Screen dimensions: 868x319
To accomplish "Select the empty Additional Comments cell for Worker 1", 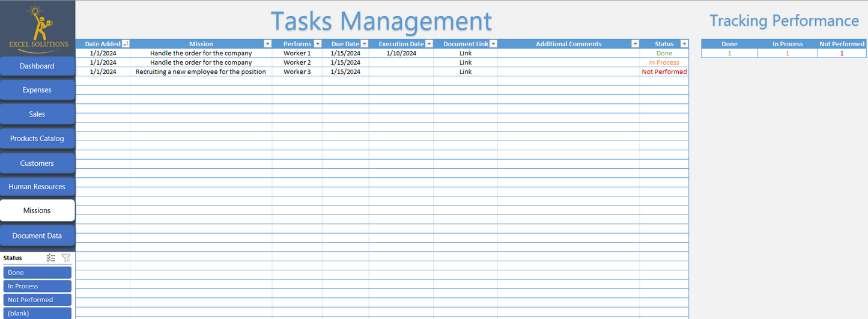I will (x=568, y=53).
